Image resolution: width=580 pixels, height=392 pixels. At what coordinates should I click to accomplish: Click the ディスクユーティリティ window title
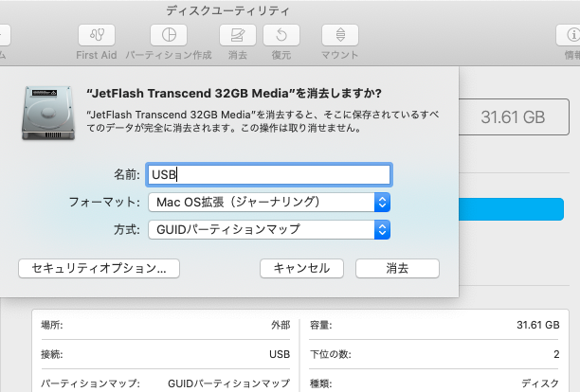(227, 10)
